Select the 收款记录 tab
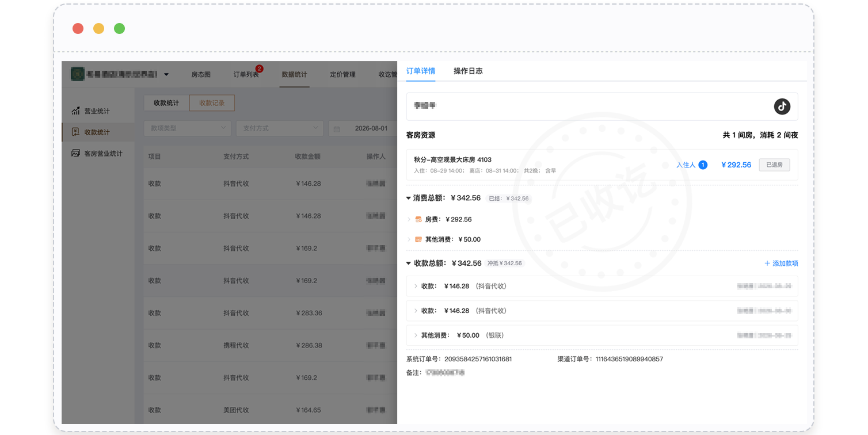The image size is (868, 435). pos(212,103)
